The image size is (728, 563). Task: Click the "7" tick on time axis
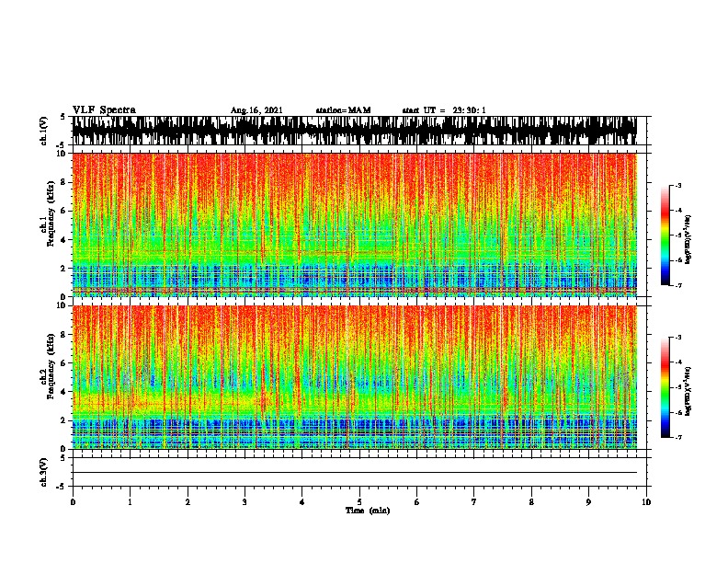tap(474, 502)
